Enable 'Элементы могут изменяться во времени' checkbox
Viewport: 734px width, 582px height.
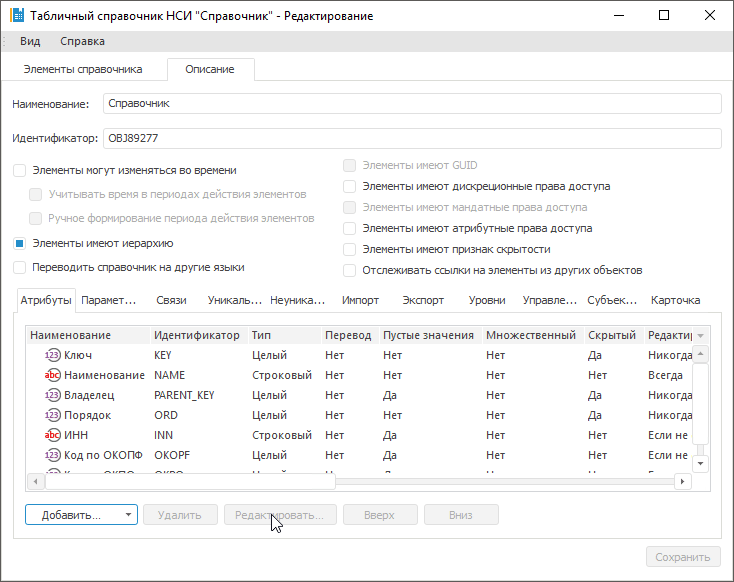[x=19, y=171]
